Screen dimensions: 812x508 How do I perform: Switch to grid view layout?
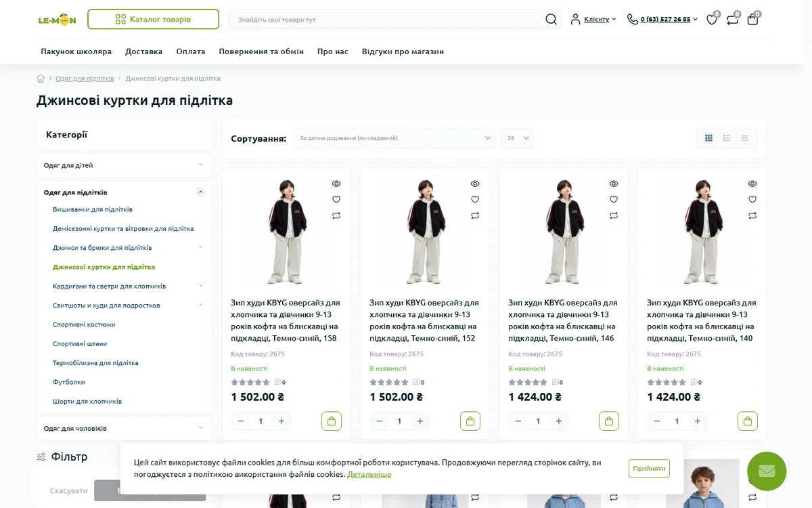[x=708, y=138]
